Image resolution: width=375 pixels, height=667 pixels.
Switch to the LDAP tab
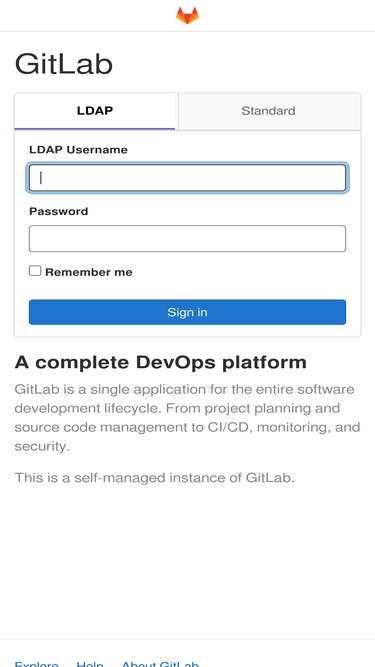point(95,111)
